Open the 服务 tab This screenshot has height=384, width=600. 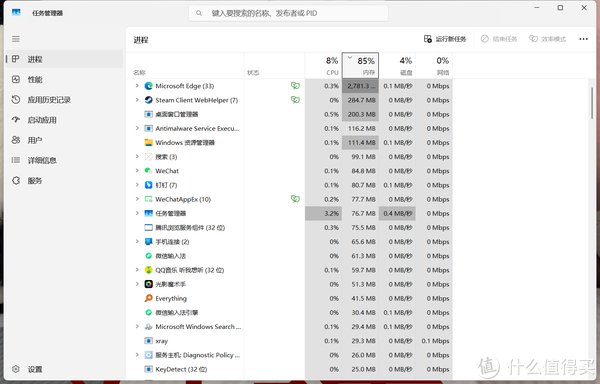[x=64, y=181]
